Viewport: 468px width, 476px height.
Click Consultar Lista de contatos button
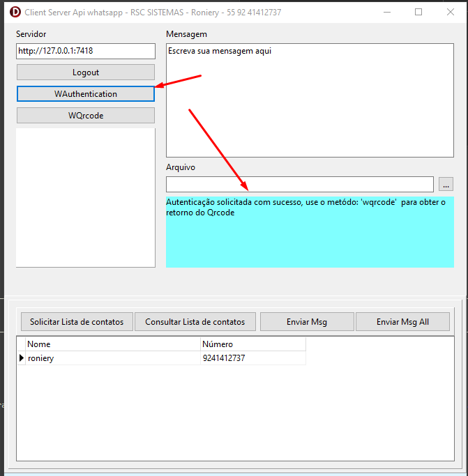coord(195,322)
